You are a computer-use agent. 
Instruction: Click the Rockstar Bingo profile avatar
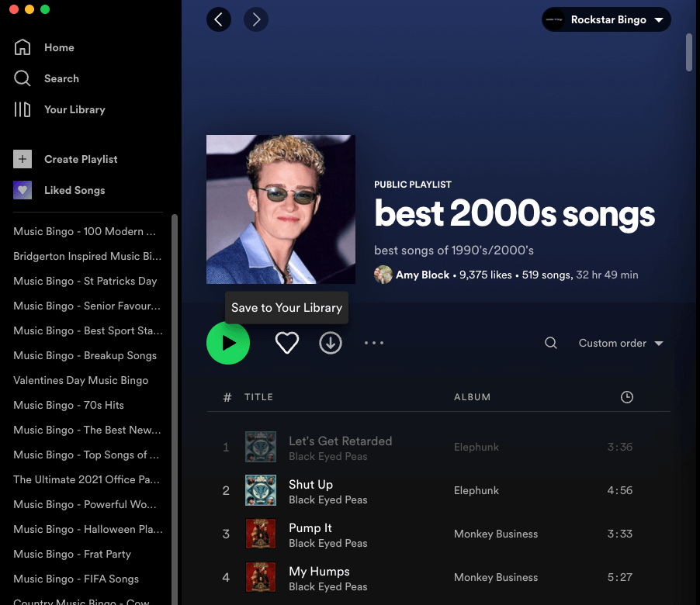point(554,19)
